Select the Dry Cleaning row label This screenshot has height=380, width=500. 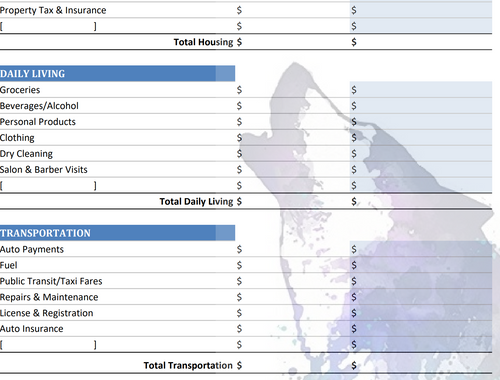(x=26, y=154)
